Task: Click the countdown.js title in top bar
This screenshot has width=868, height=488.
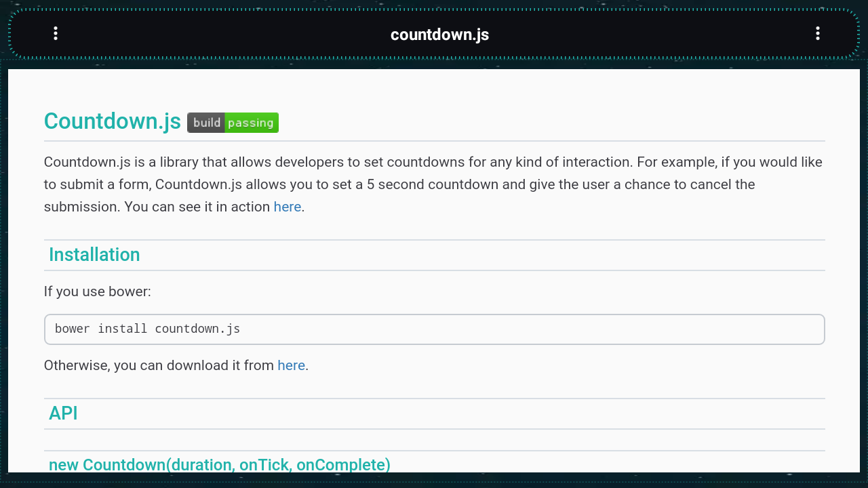Action: 439,35
